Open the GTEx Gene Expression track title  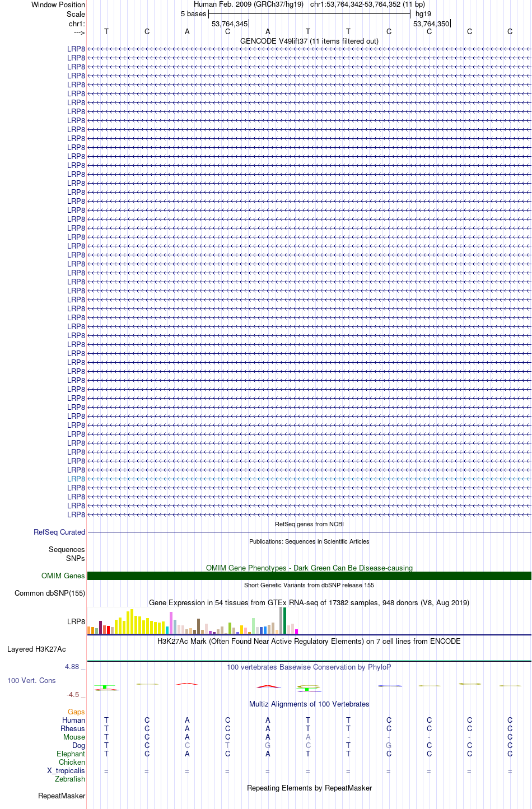point(309,603)
